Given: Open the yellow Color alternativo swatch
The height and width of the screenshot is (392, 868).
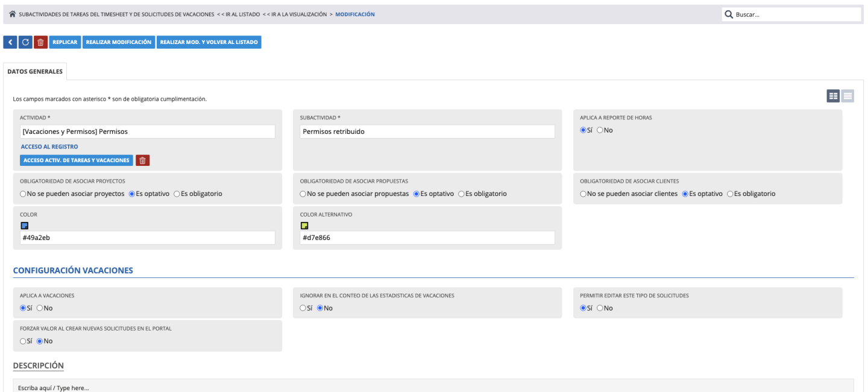Looking at the screenshot, I should coord(304,226).
